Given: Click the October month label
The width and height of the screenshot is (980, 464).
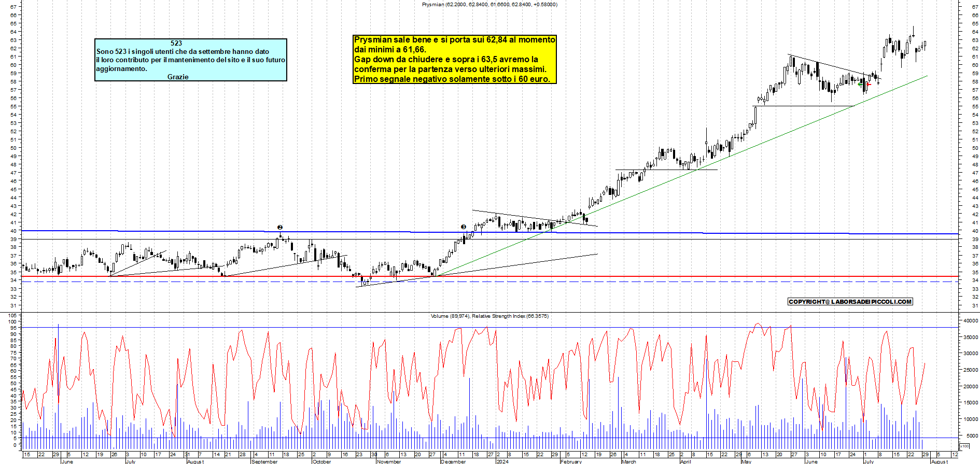Looking at the screenshot, I should (321, 461).
